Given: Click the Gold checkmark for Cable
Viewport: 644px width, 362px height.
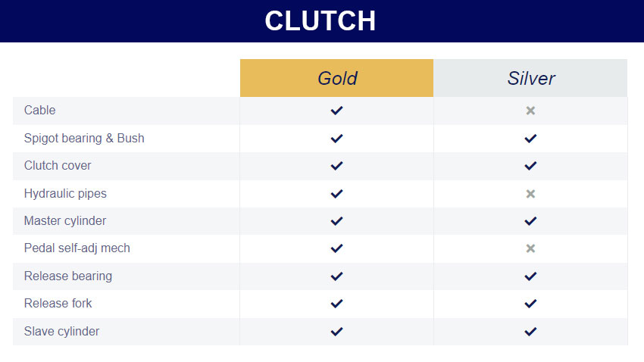Looking at the screenshot, I should [336, 111].
